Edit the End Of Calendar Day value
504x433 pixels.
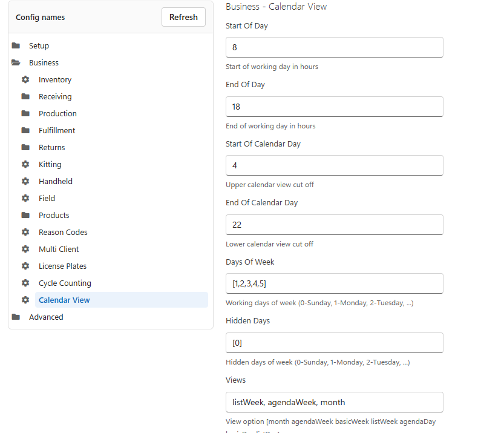[x=334, y=225]
